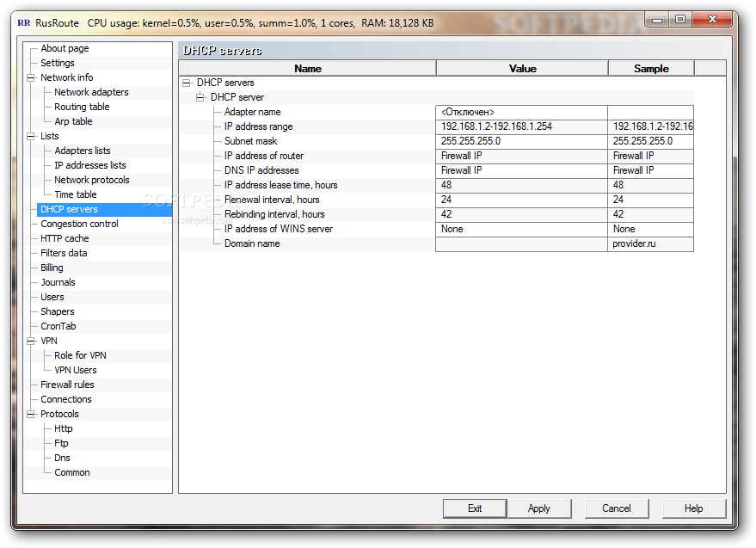Edit the Rebinding interval value 42

point(521,215)
